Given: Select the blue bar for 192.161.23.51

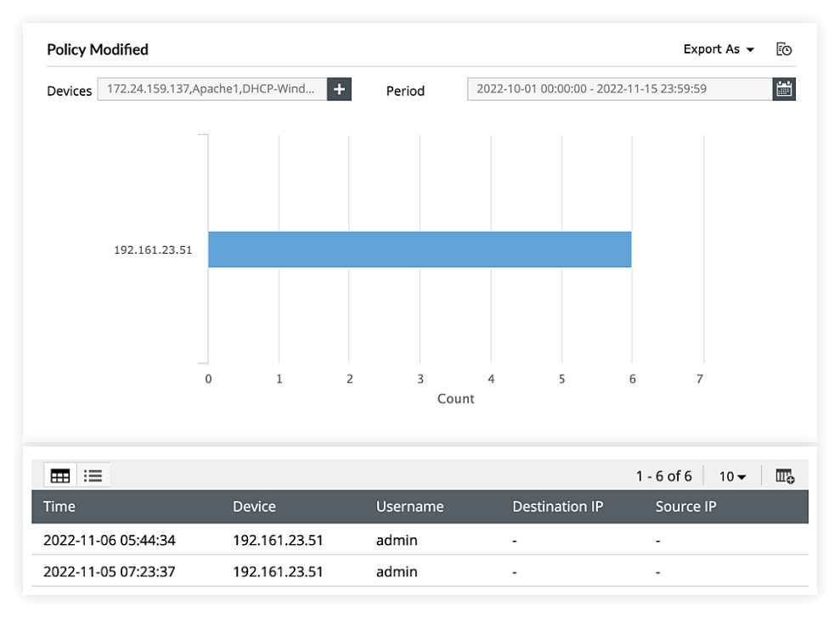Looking at the screenshot, I should coord(420,249).
